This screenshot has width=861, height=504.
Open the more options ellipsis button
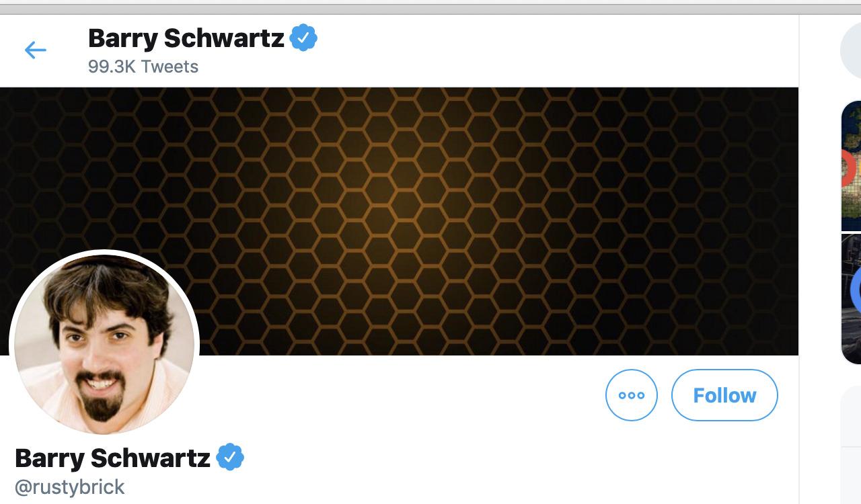tap(631, 395)
